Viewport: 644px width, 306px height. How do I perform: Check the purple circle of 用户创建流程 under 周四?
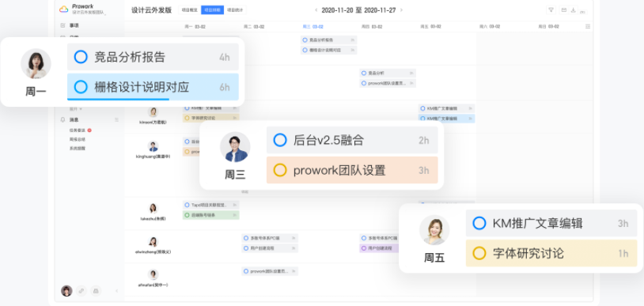(364, 248)
